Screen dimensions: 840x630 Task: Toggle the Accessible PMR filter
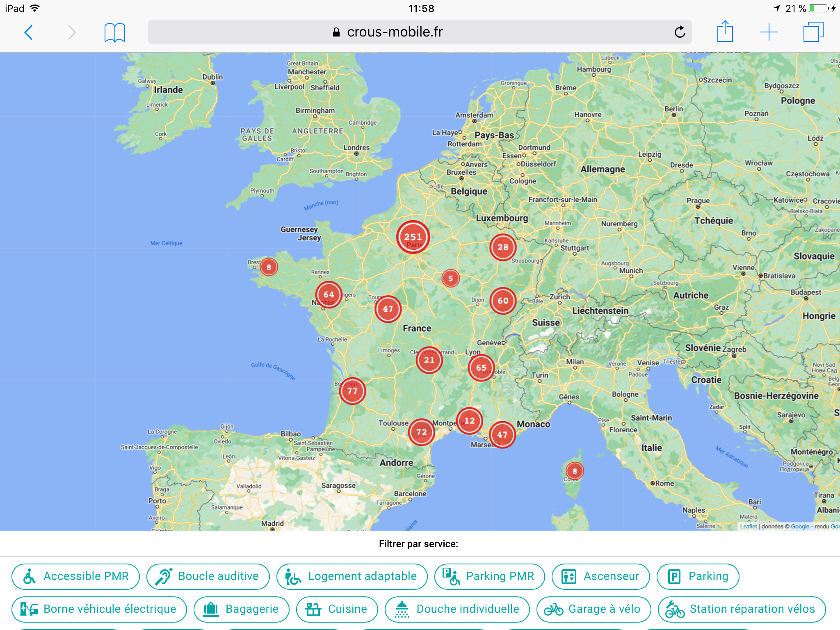pyautogui.click(x=76, y=576)
